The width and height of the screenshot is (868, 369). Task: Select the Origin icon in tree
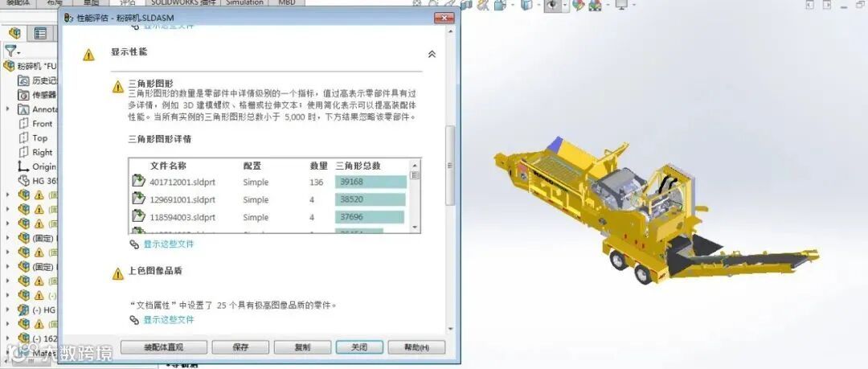click(23, 166)
